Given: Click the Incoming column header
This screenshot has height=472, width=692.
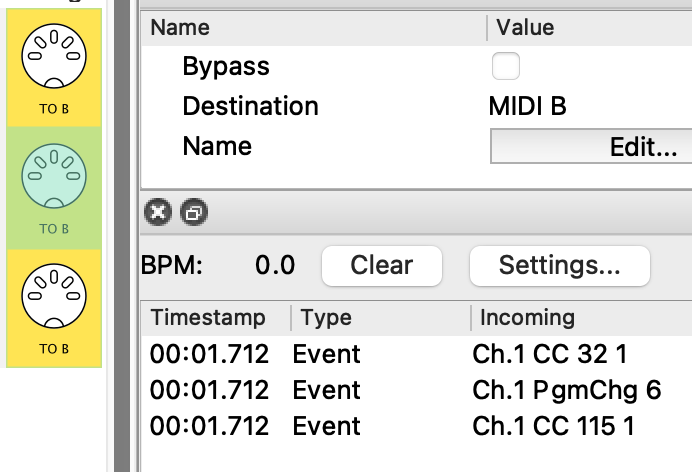Looking at the screenshot, I should 527,318.
